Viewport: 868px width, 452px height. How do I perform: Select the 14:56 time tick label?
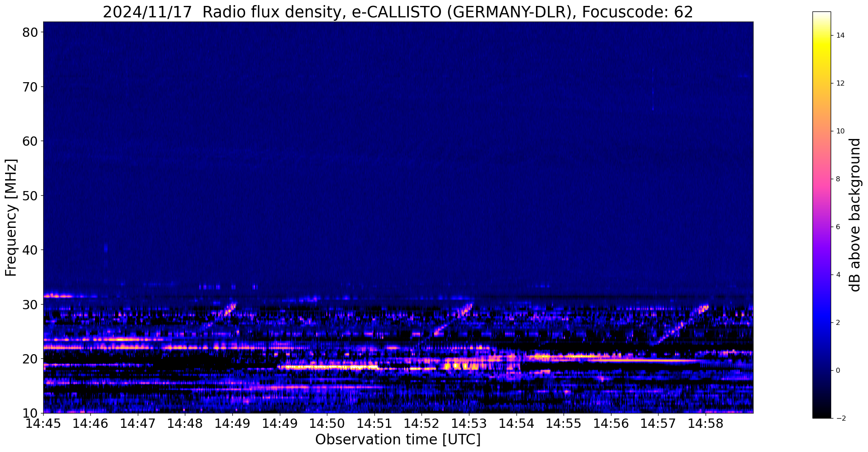[x=611, y=424]
